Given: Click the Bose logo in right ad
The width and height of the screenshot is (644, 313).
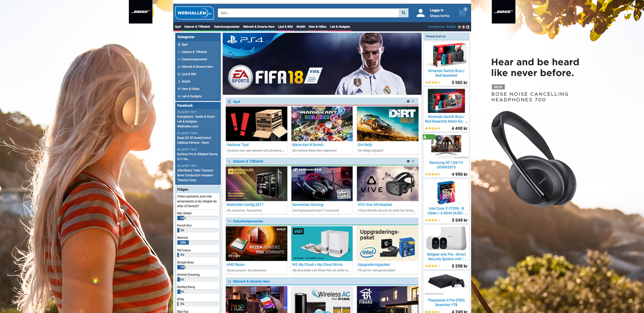Looking at the screenshot, I should click(x=504, y=12).
